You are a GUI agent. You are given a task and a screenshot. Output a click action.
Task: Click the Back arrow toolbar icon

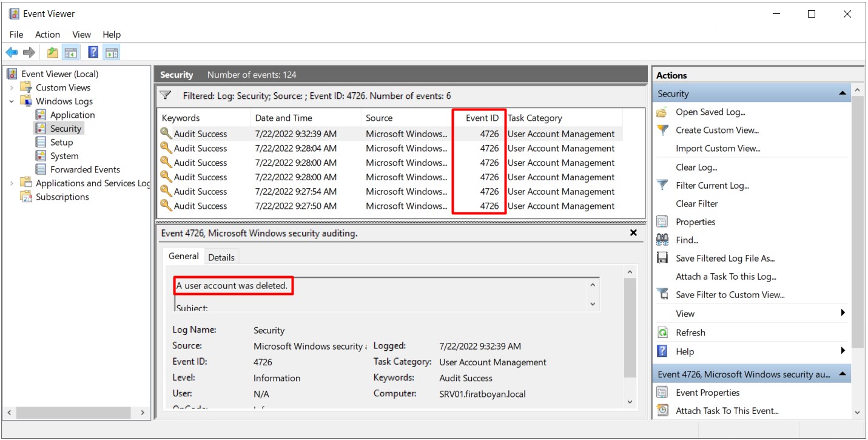[12, 53]
